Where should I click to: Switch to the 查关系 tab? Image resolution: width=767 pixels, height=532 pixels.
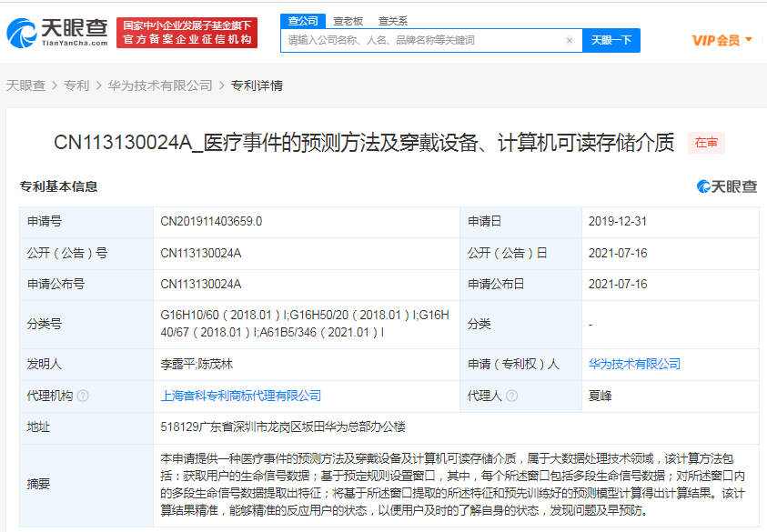(393, 21)
